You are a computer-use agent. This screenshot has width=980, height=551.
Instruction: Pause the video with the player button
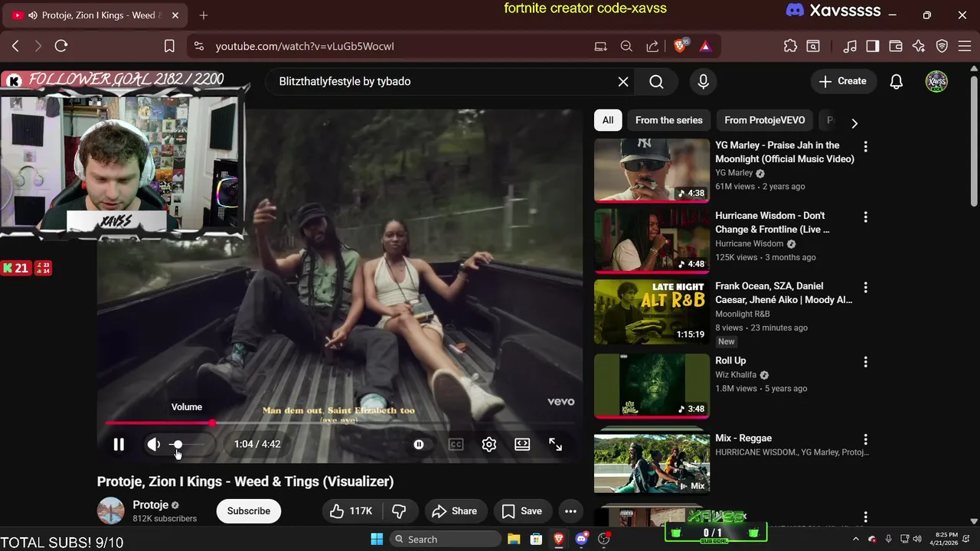(119, 445)
